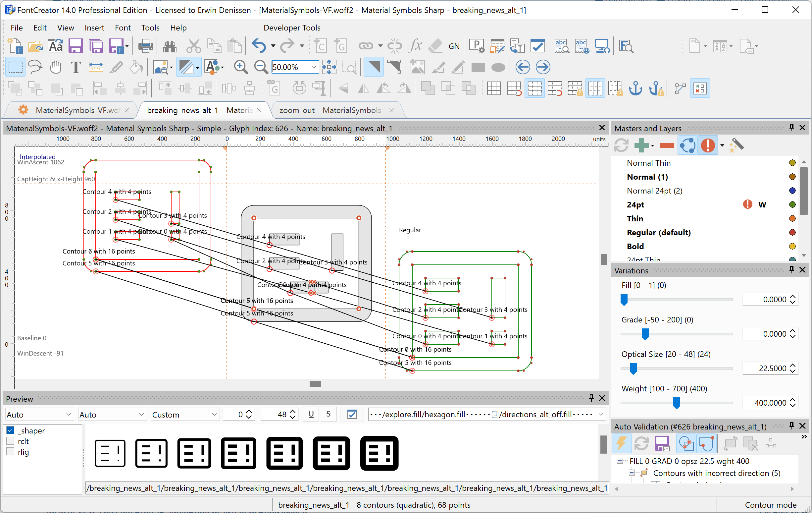Expand the FILL 0 GRAD 0 opsz tree item
The height and width of the screenshot is (513, 812).
[x=620, y=461]
